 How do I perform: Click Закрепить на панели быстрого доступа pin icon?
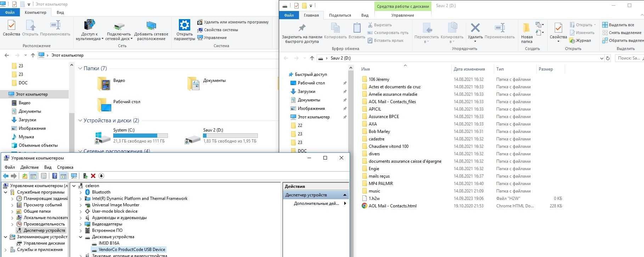302,28
